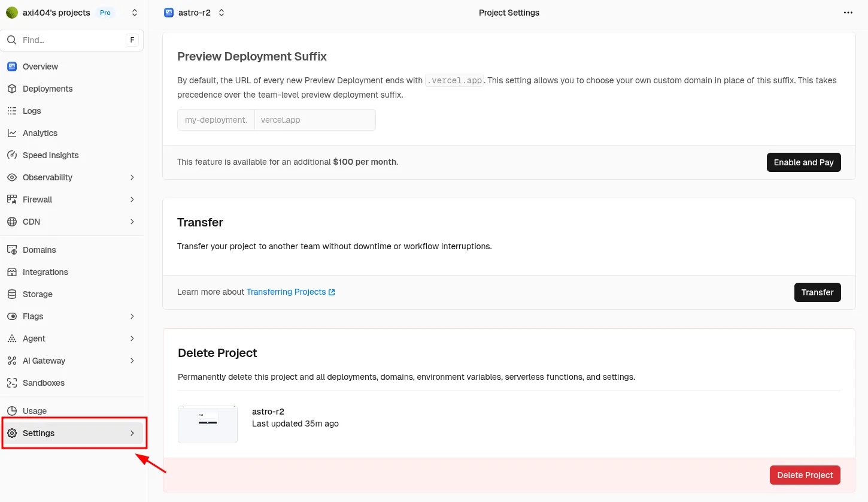Open Deployments via its cube icon
Screen dimensions: 868x502
tap(12, 89)
